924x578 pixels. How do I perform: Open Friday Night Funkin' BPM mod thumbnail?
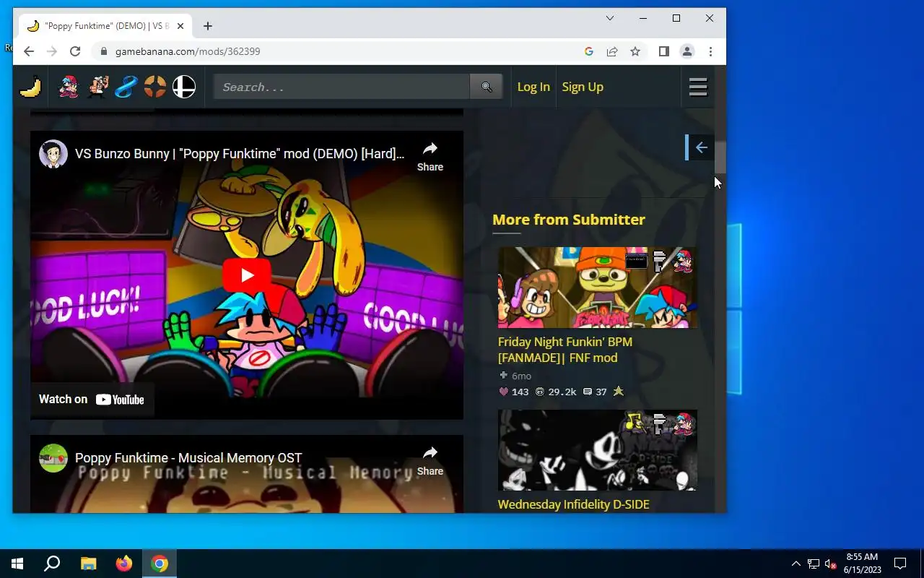tap(598, 288)
